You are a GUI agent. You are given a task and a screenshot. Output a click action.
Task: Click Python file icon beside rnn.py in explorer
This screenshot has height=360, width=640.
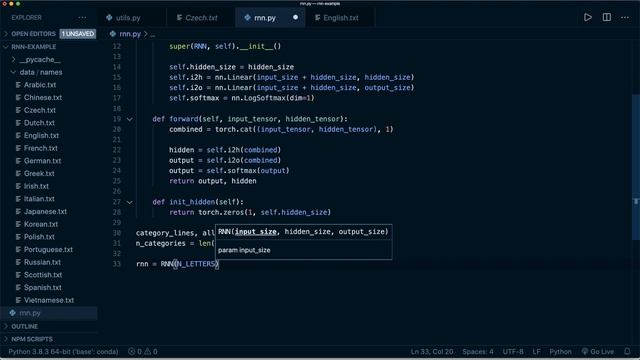13,313
